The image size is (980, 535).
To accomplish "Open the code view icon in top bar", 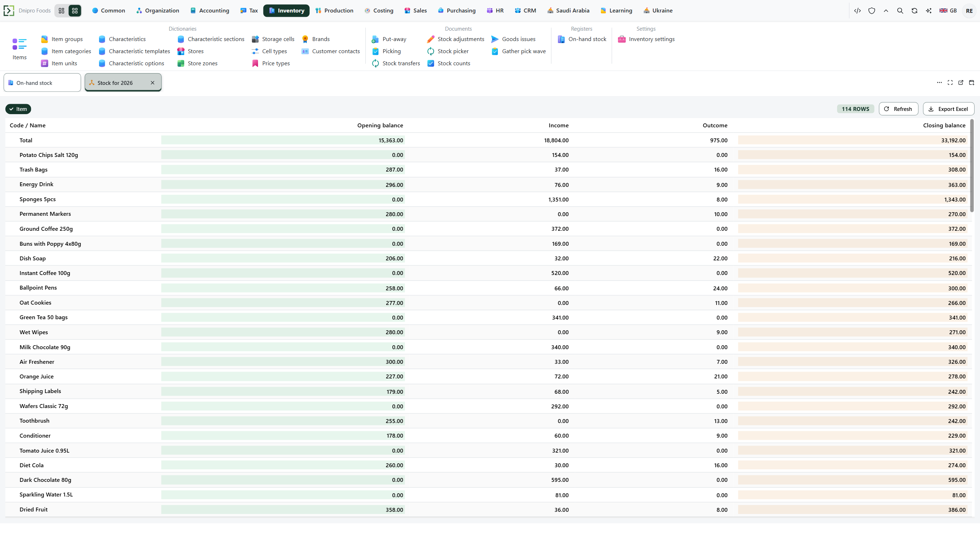I will pyautogui.click(x=857, y=11).
